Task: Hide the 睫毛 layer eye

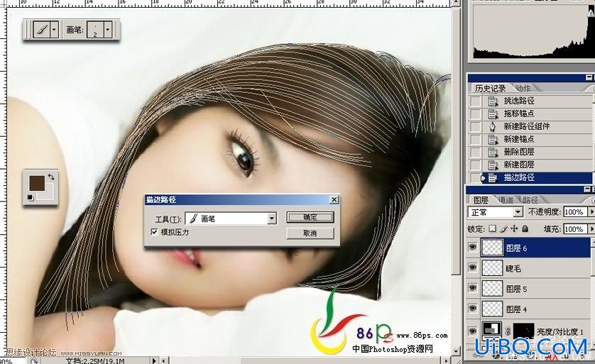Action: [472, 268]
